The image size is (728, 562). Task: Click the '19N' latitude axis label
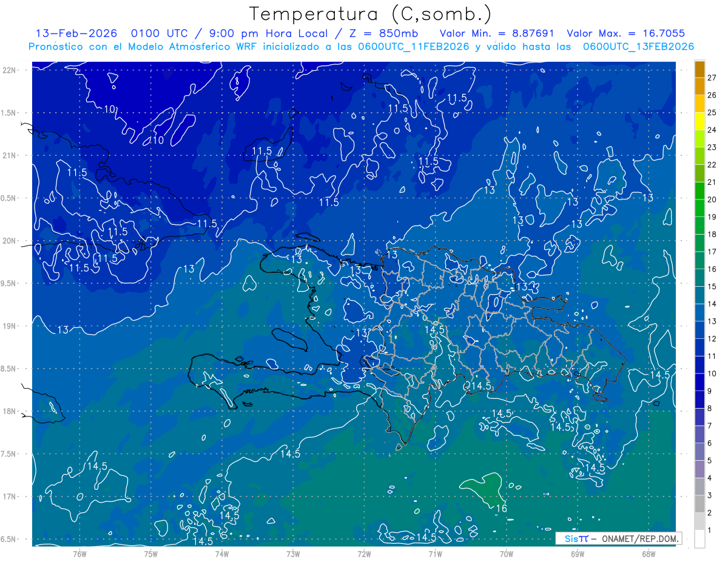tap(9, 326)
